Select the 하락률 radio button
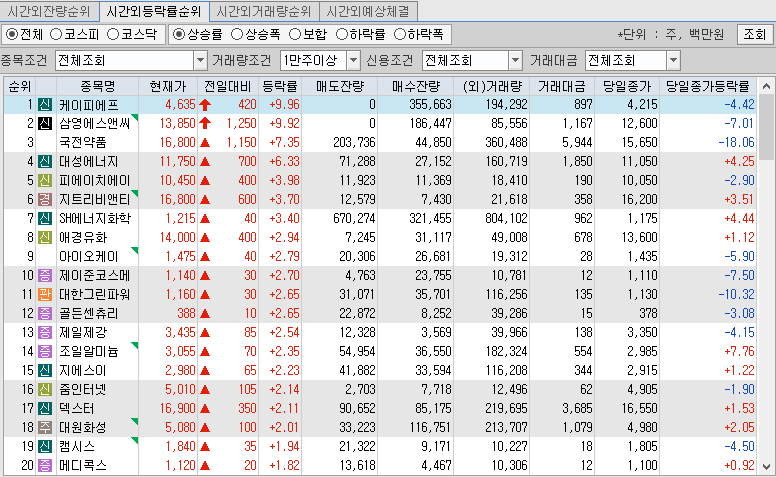This screenshot has width=776, height=477. click(342, 35)
